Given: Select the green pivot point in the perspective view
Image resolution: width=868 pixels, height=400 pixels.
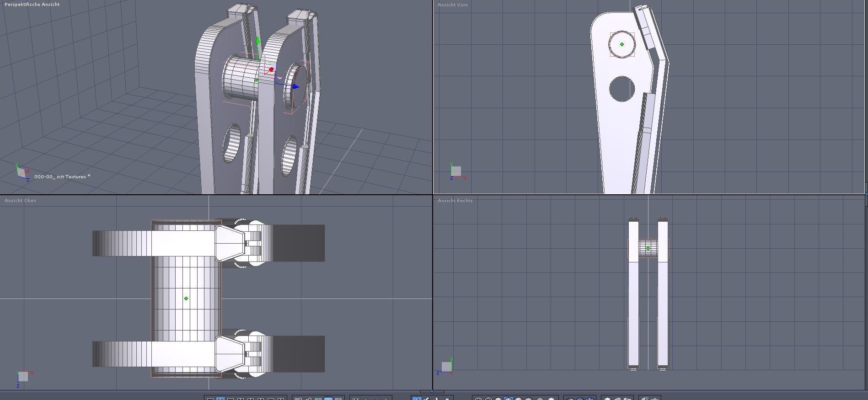Looking at the screenshot, I should point(256,80).
